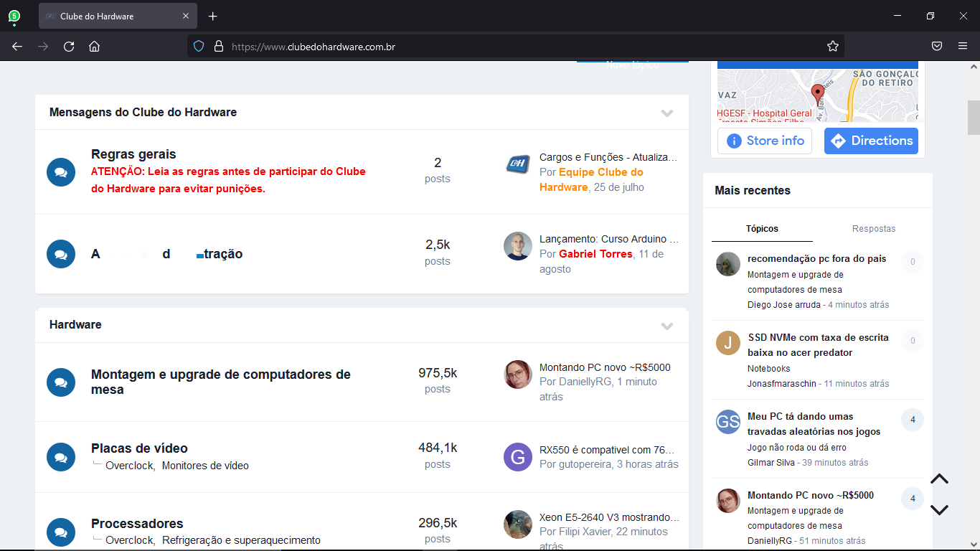Select the Clube do Hardware browser tab
The image size is (980, 551).
[x=118, y=16]
